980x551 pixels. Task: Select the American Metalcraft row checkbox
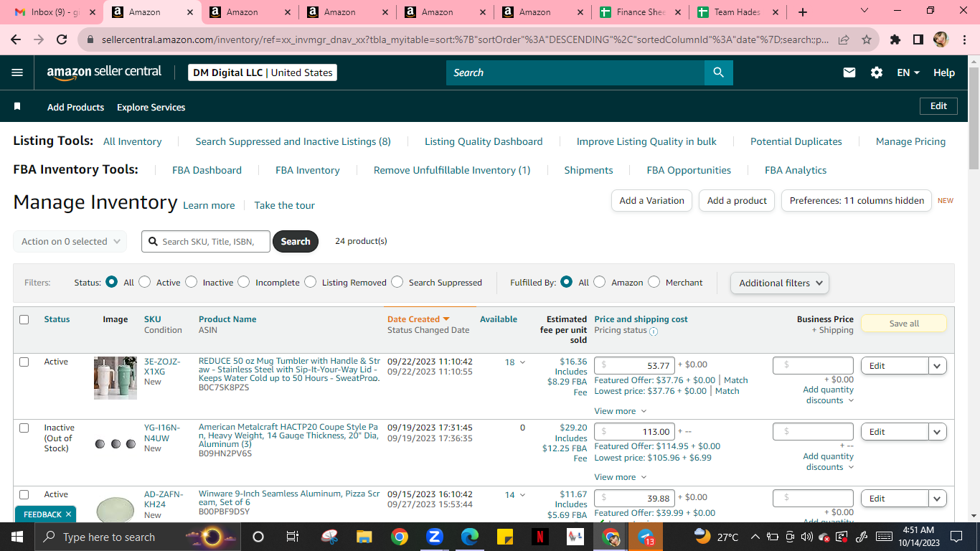coord(24,428)
